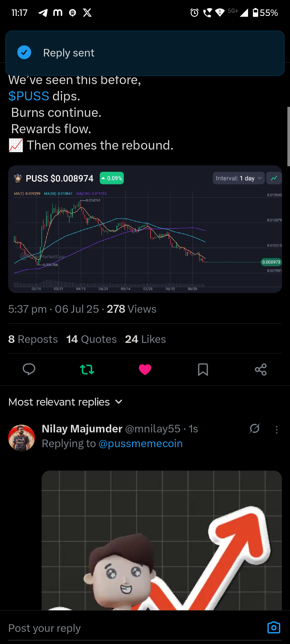Screen dimensions: 290x644
Task: Unlike the post with pink heart
Action: 145,369
